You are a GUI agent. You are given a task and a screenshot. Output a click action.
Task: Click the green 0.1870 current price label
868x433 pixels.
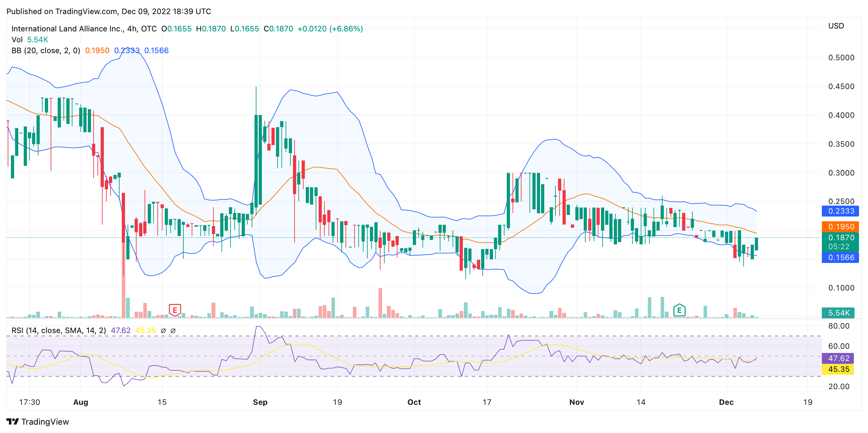tap(841, 238)
